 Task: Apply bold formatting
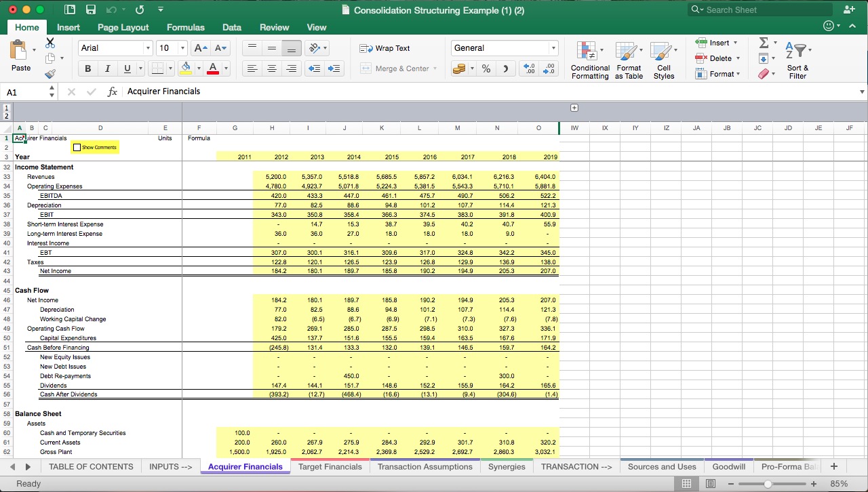click(87, 68)
